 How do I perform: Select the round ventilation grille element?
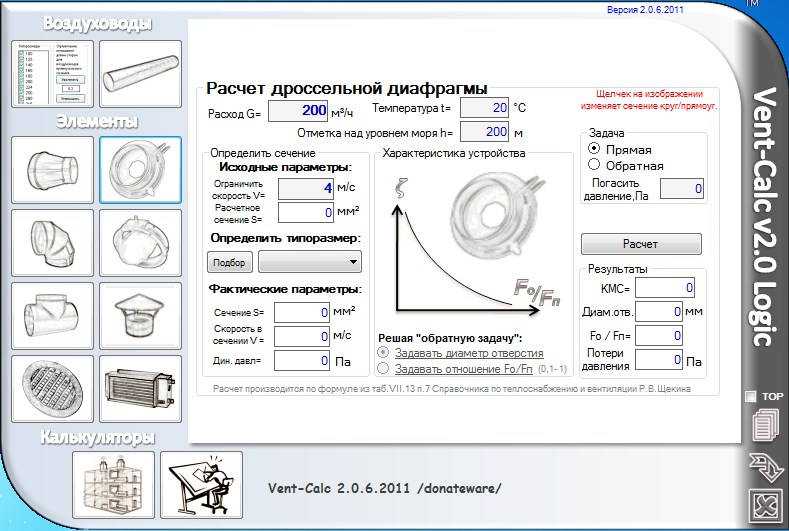point(52,389)
